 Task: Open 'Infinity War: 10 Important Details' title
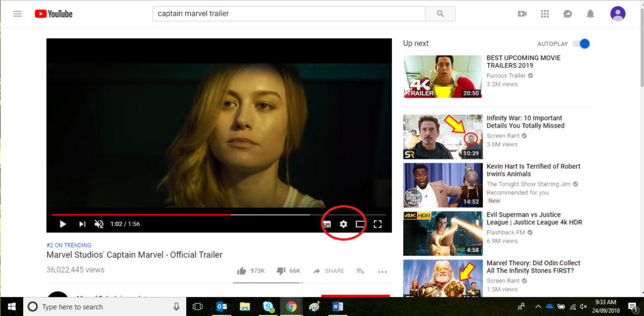tap(525, 122)
